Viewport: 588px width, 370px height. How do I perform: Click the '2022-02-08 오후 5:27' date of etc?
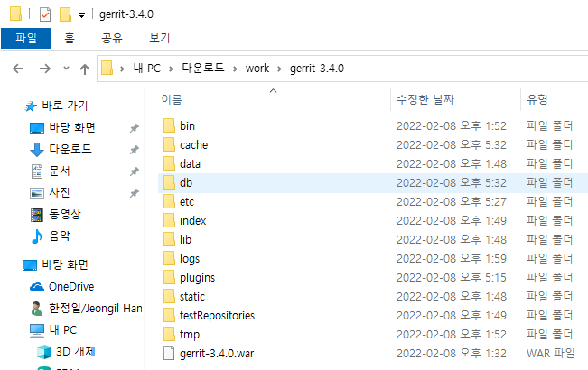click(452, 201)
